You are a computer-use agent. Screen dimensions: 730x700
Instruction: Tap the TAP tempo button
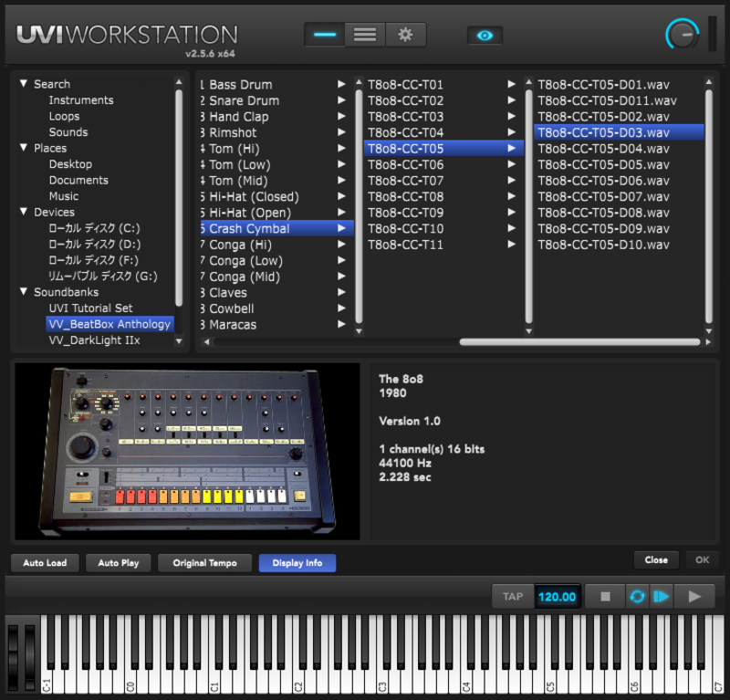pyautogui.click(x=513, y=596)
